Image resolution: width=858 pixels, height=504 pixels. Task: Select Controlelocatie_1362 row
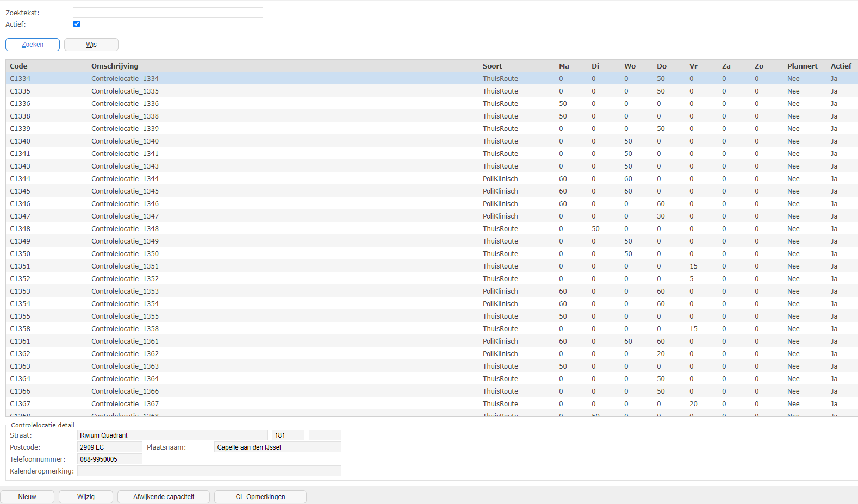(x=432, y=354)
